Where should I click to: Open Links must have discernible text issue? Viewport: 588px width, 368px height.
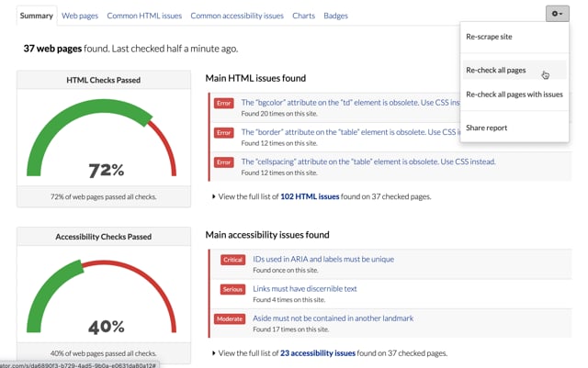305,288
